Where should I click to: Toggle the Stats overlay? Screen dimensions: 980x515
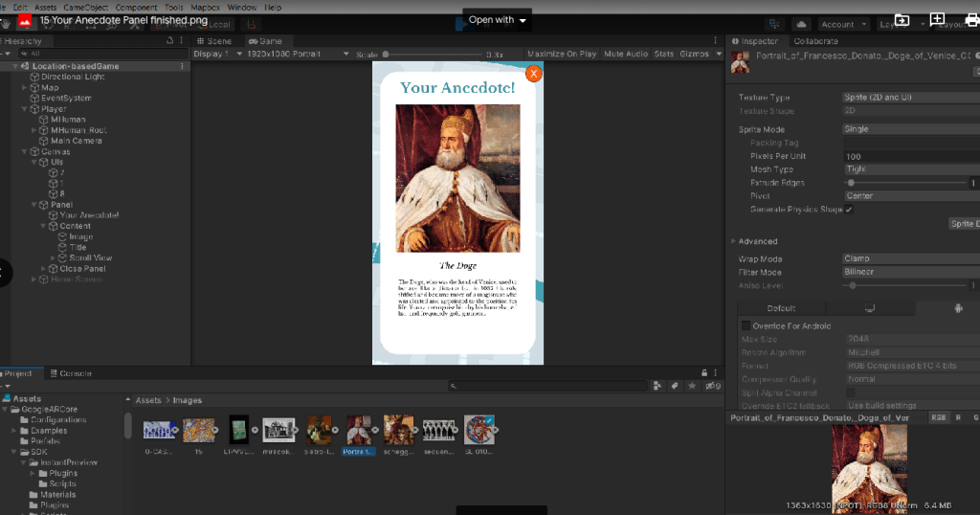point(664,54)
